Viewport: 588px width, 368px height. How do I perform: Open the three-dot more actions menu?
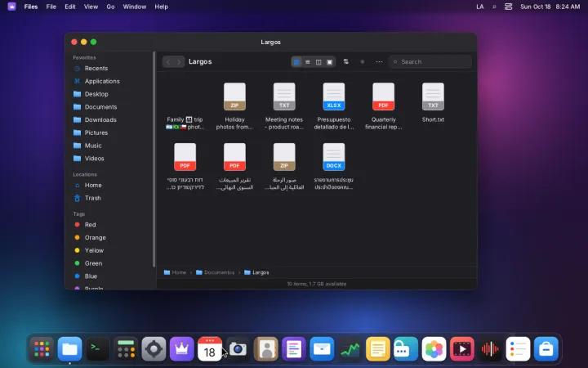coord(379,61)
